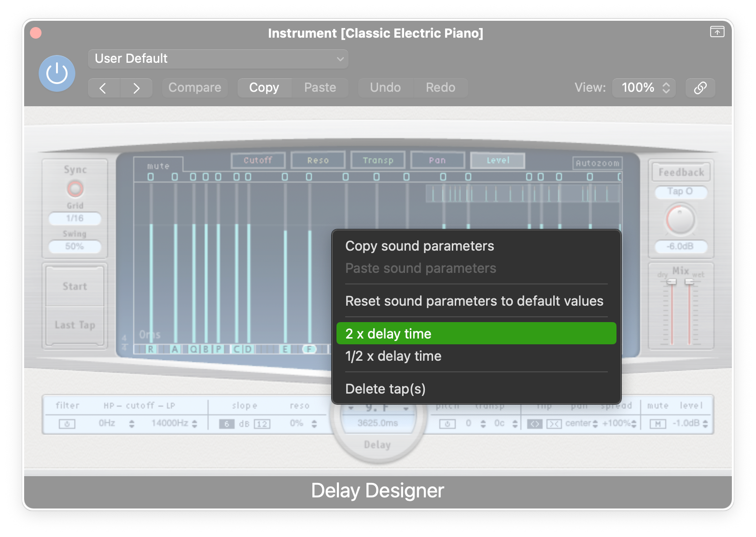Toggle mute for tap F in mute row

tap(309, 177)
